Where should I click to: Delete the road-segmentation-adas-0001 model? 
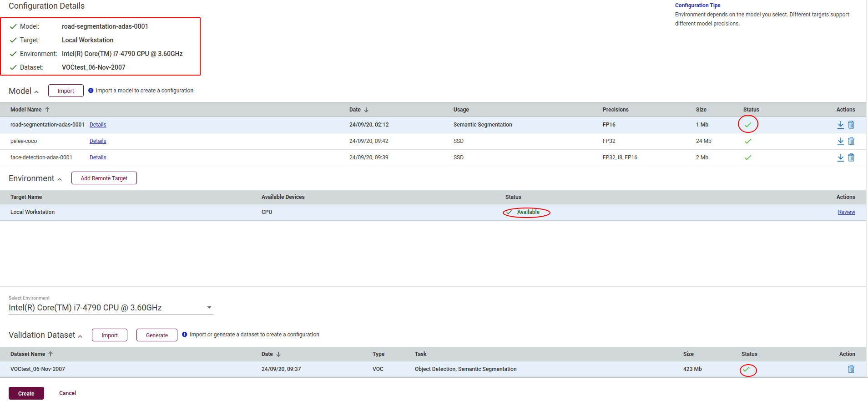tap(851, 125)
